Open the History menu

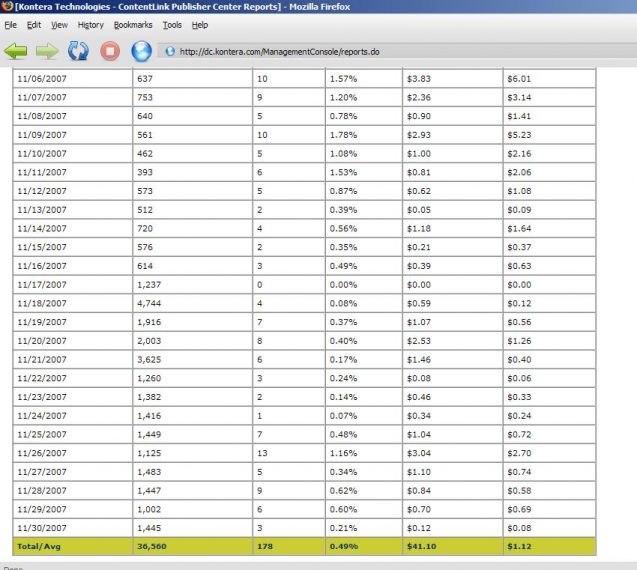pos(91,25)
